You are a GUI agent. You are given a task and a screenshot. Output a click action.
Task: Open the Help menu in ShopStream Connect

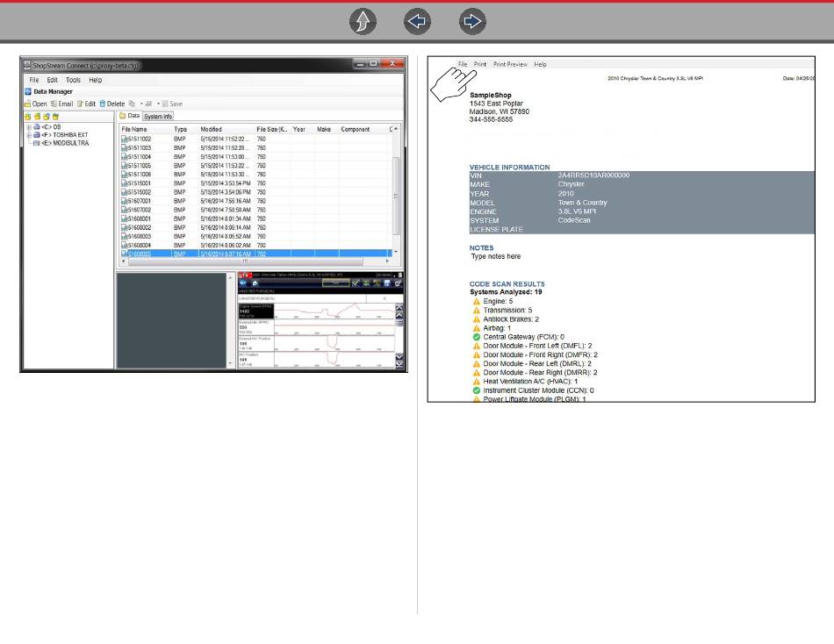pyautogui.click(x=95, y=80)
